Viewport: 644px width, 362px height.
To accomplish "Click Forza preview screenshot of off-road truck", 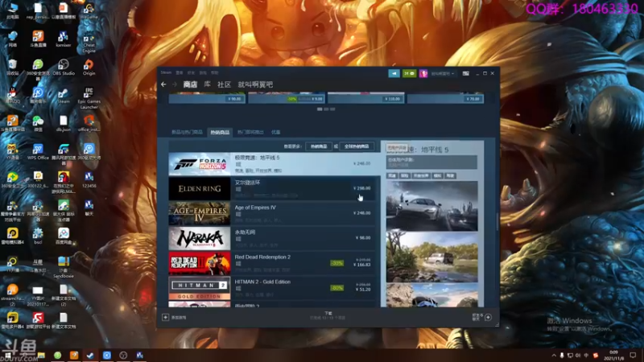I will click(x=431, y=257).
